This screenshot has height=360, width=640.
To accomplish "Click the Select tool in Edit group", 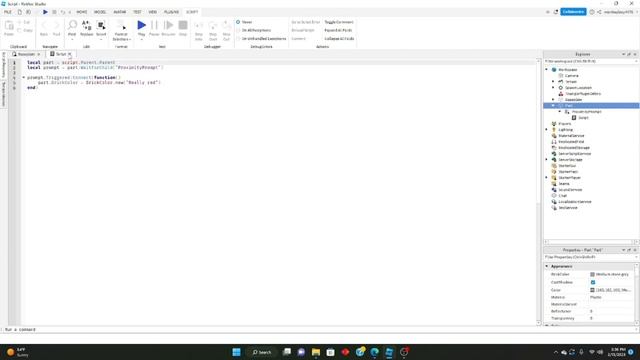I will 101,25.
